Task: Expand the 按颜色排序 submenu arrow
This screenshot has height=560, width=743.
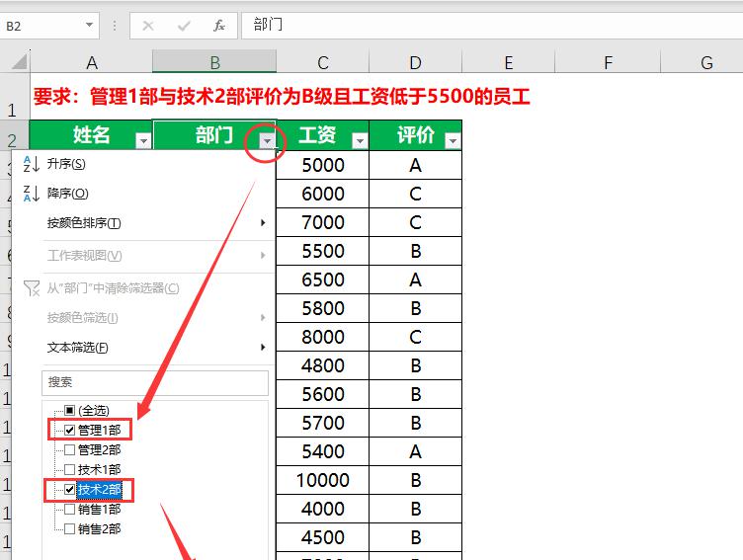Action: click(263, 222)
